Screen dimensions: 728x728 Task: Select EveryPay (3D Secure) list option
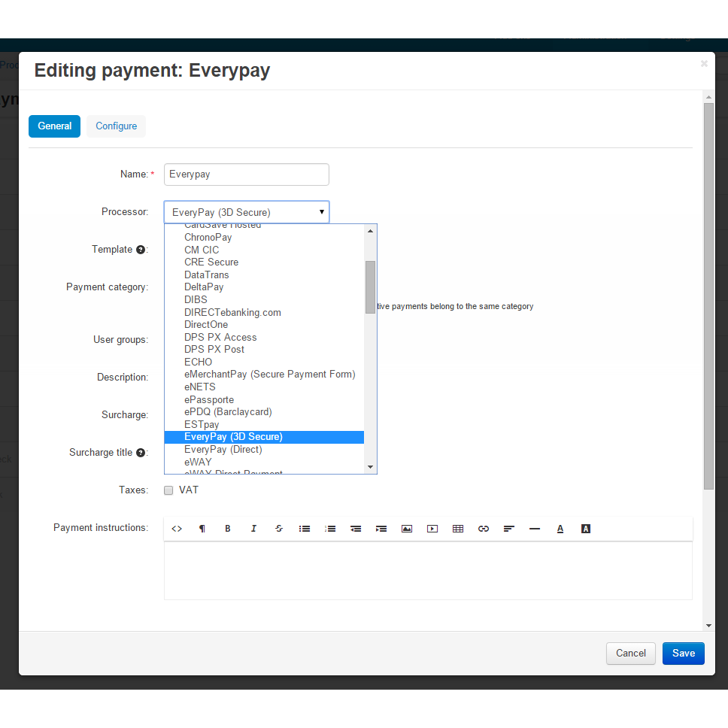pyautogui.click(x=264, y=437)
